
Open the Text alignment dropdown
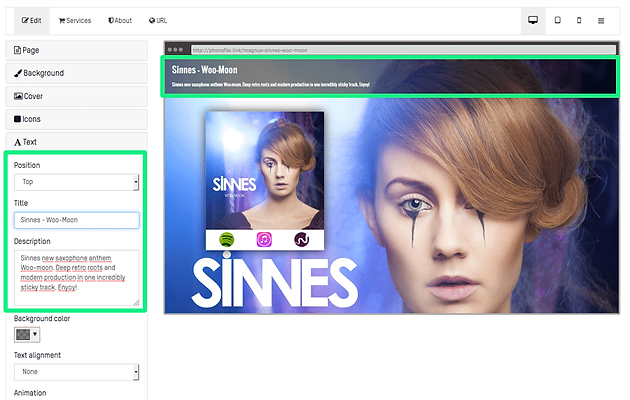coord(76,372)
